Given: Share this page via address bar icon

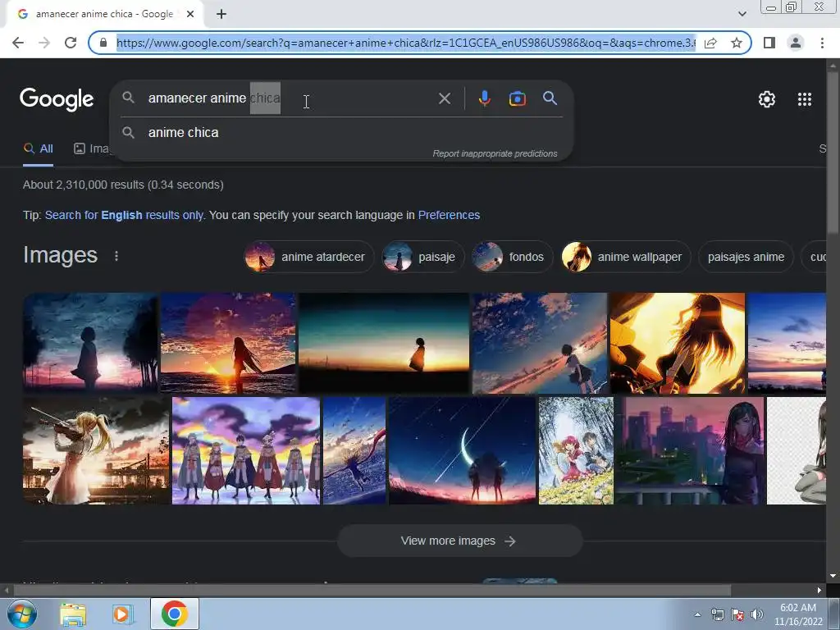Looking at the screenshot, I should 710,43.
